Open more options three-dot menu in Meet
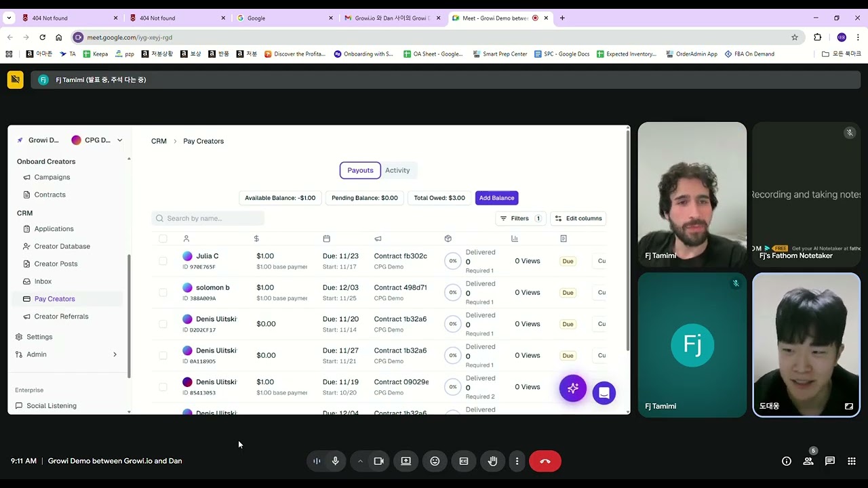868x488 pixels. (517, 461)
